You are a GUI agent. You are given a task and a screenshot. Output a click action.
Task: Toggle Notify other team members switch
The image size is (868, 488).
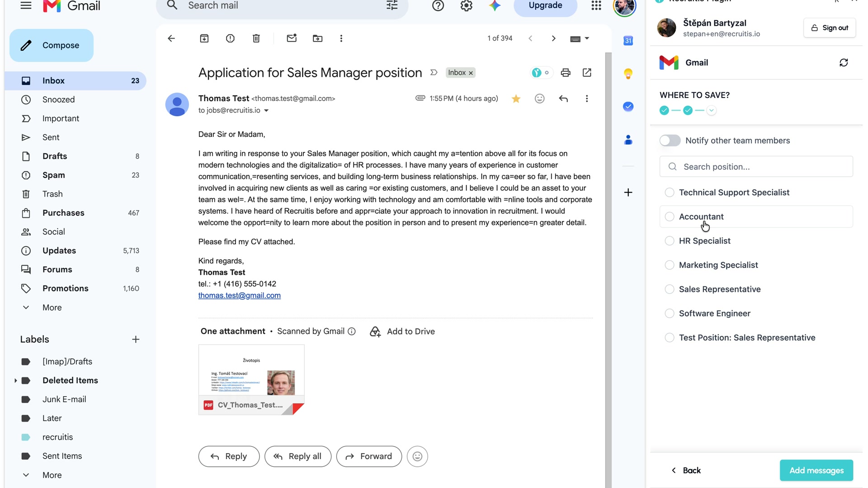(x=670, y=141)
